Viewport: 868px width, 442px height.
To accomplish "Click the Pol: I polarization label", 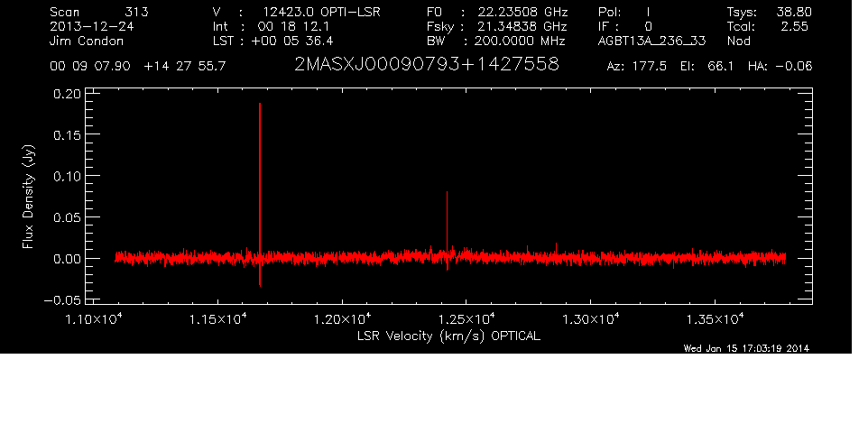I will point(623,12).
